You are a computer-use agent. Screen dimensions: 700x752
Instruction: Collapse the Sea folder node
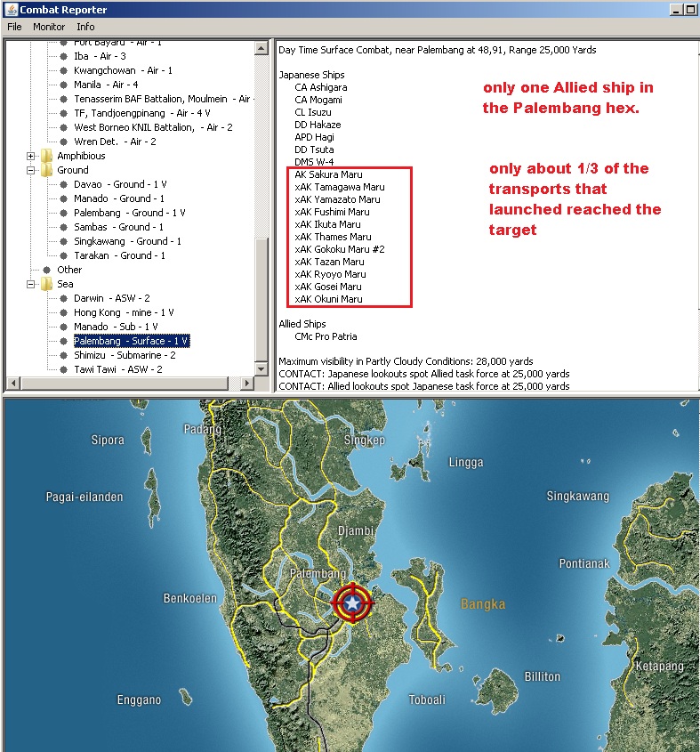click(30, 284)
